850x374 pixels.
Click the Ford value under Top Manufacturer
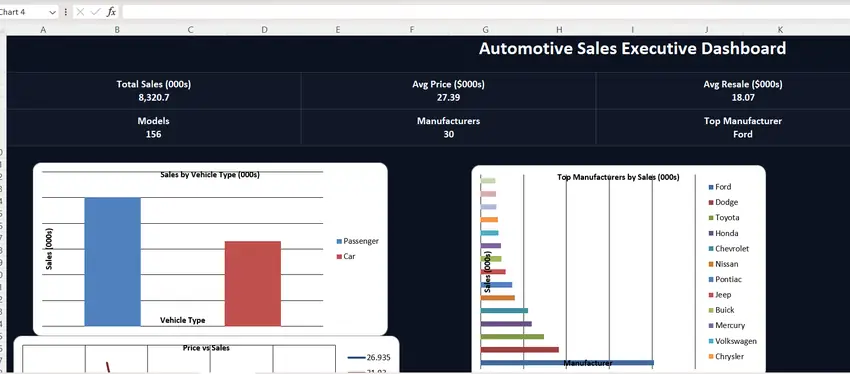click(x=743, y=134)
